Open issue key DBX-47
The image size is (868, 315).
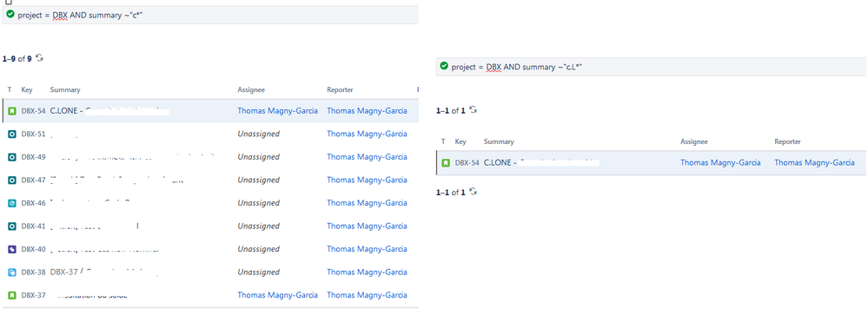click(33, 180)
